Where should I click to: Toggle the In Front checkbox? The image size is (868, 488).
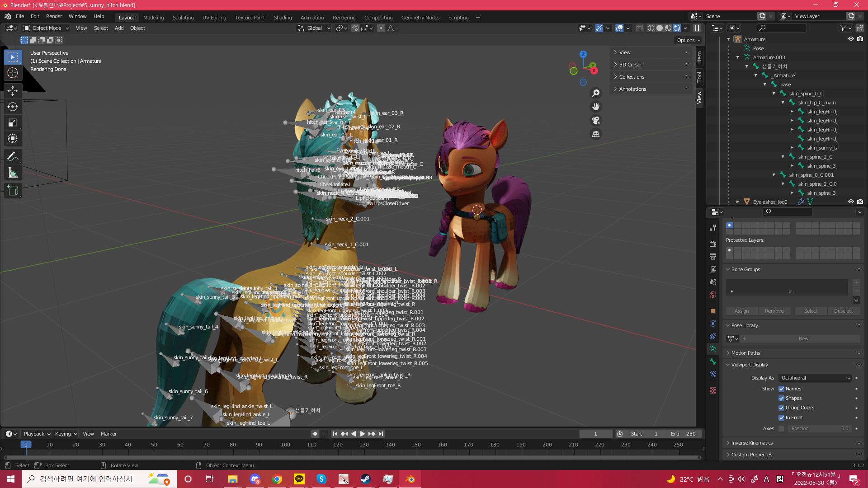click(781, 418)
